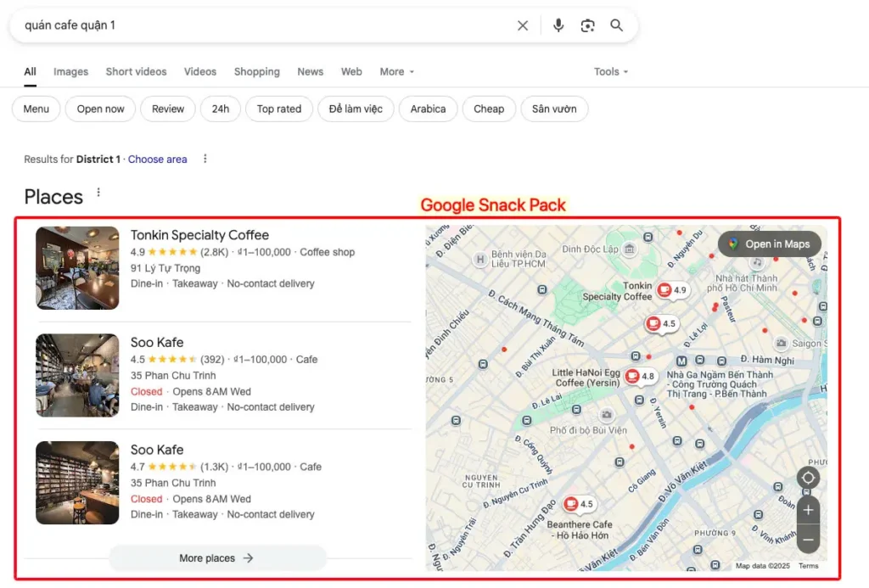Select the Top rated filter chip
The image size is (869, 588).
[x=278, y=109]
